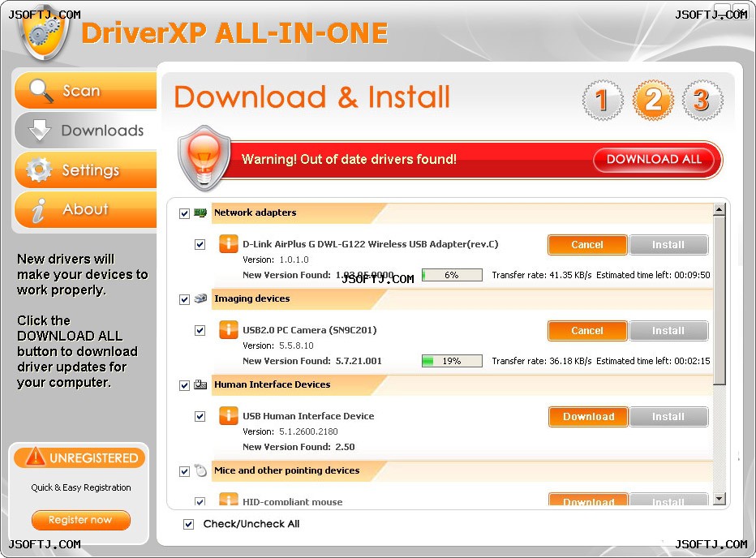756x558 pixels.
Task: Click the "HID-compliant mouse" name
Action: (x=293, y=501)
